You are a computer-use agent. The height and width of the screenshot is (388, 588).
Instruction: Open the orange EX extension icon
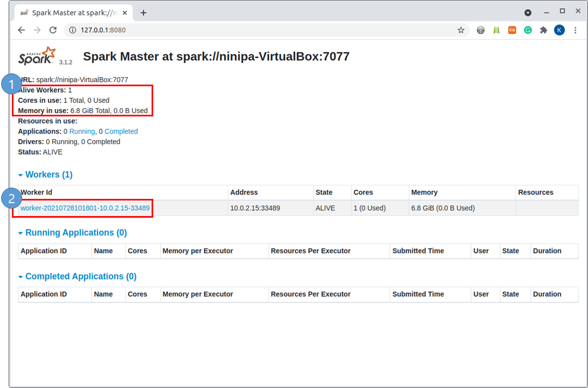click(512, 30)
